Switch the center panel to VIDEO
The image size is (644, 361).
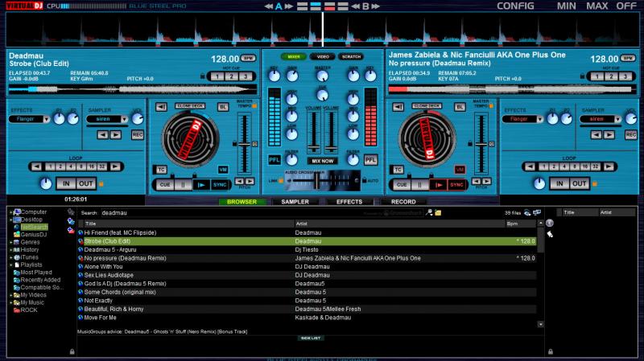323,56
